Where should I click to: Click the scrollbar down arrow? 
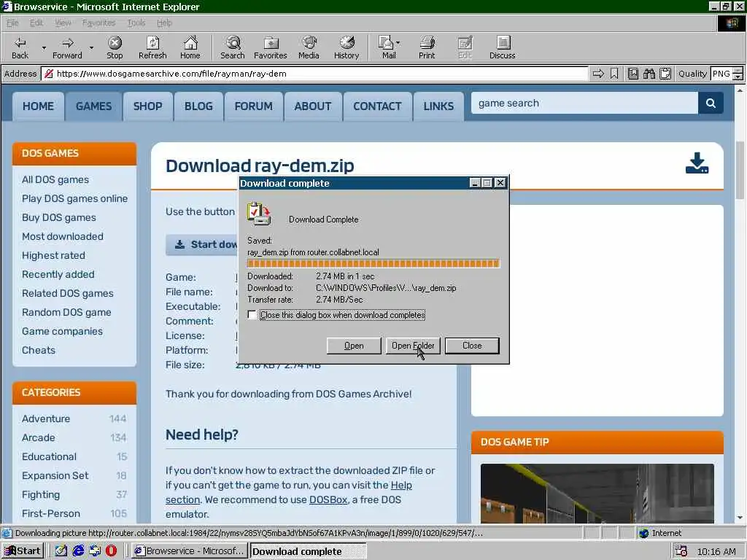tap(740, 517)
